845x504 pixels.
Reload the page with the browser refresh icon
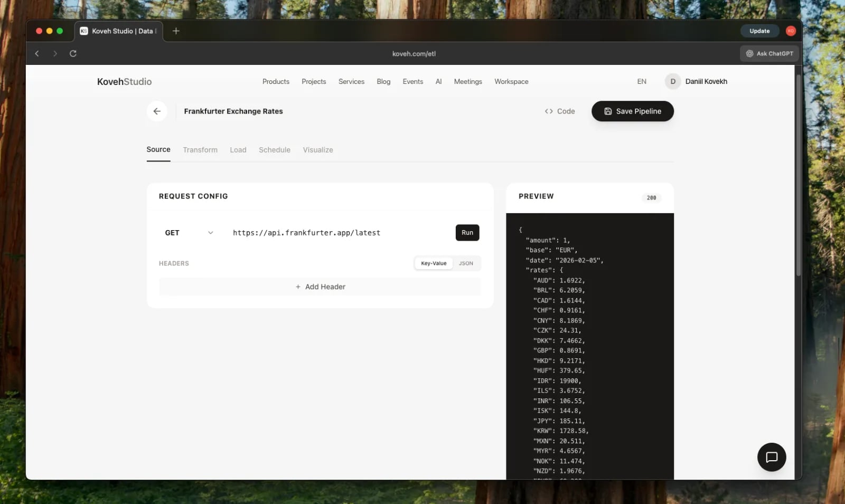tap(73, 53)
